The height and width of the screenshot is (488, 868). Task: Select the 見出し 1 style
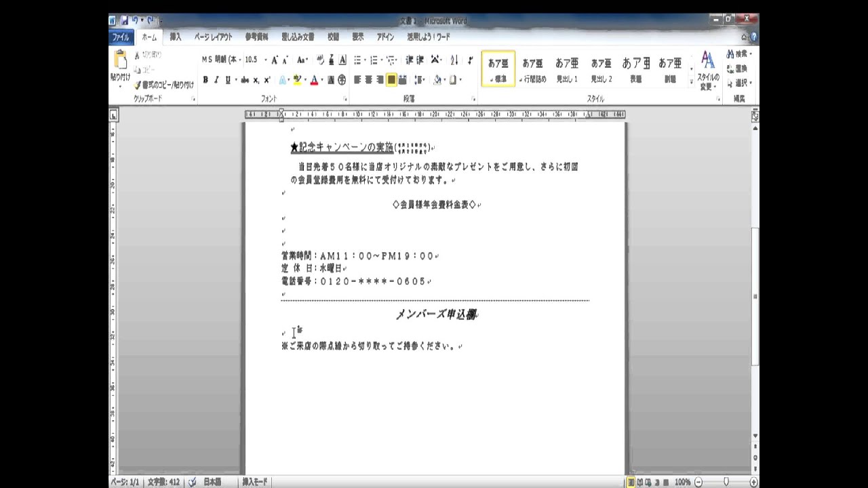click(x=567, y=69)
